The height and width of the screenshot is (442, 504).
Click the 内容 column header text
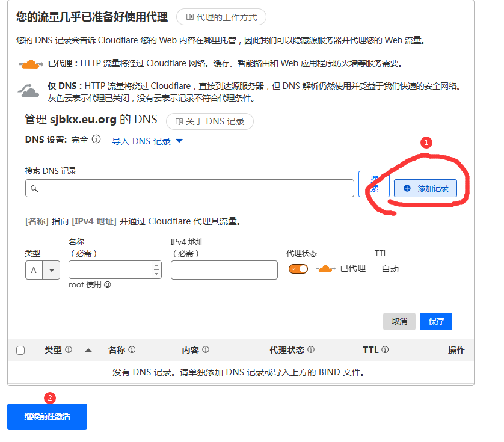pos(191,350)
